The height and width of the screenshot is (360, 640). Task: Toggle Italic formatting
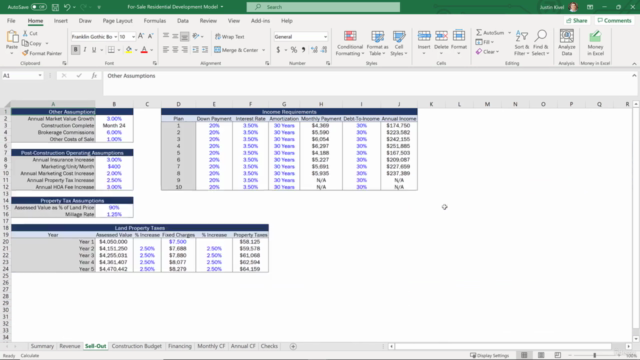pos(85,50)
